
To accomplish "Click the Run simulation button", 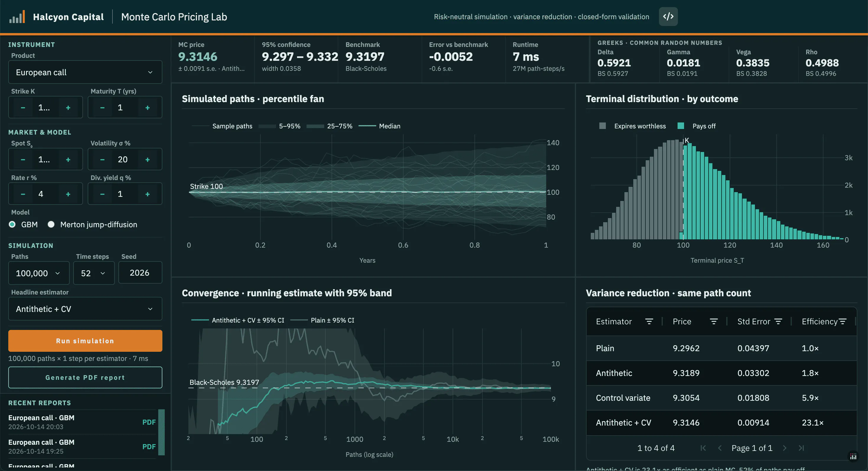I will (85, 341).
